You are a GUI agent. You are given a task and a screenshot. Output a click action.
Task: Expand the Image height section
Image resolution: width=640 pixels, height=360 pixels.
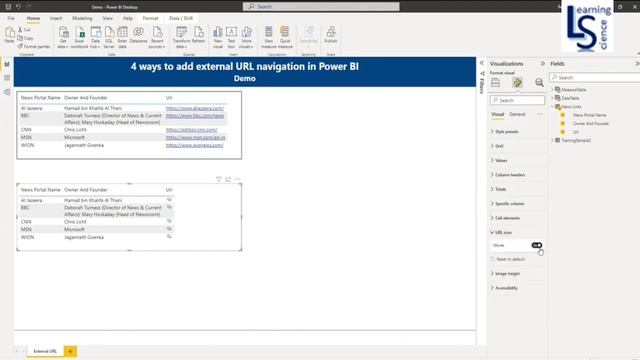(x=505, y=273)
